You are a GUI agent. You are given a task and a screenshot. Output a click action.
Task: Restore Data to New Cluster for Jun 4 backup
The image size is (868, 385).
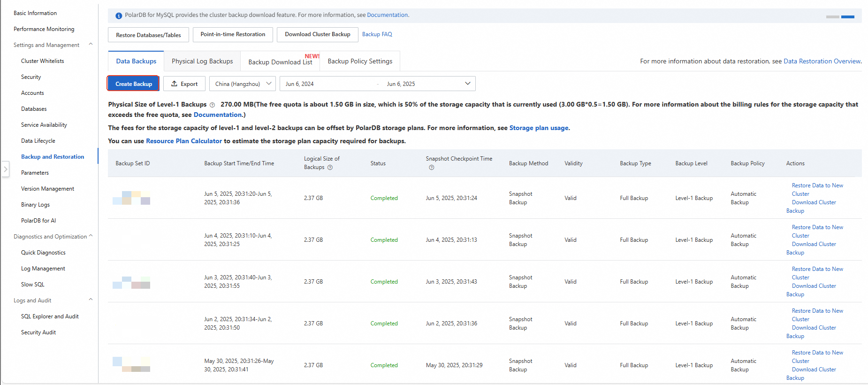pos(817,231)
